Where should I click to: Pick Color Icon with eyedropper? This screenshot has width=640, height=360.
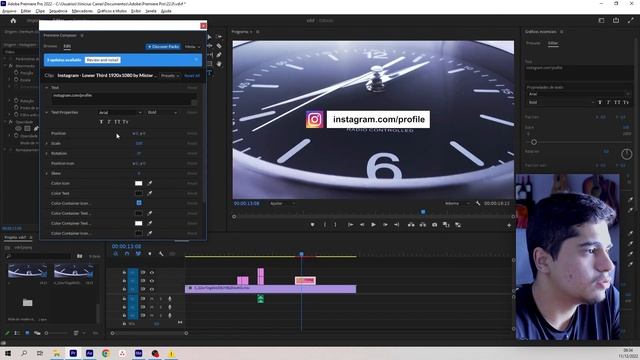150,183
